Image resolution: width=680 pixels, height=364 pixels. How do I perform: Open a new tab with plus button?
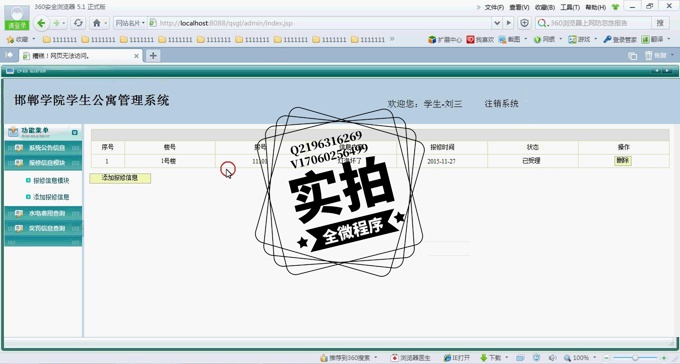pyautogui.click(x=153, y=56)
